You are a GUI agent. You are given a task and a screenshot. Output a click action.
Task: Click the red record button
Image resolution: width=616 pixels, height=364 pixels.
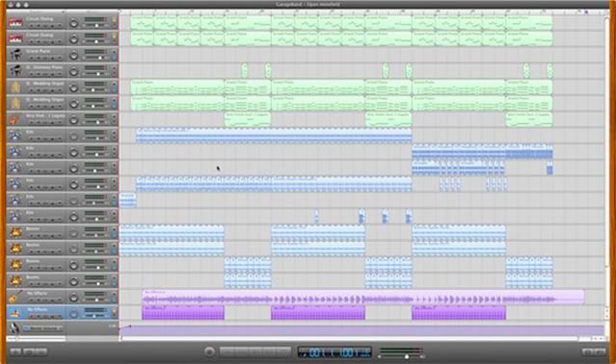pos(209,351)
